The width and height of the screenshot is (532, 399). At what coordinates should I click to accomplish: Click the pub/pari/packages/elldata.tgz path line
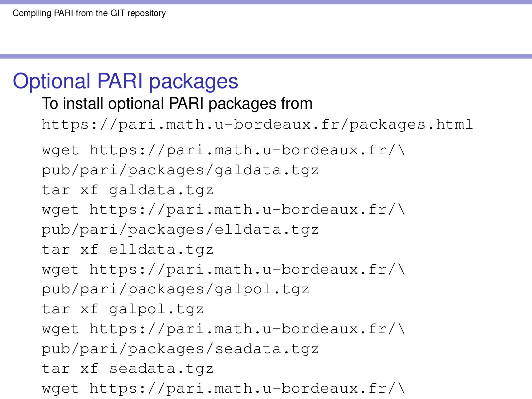[180, 230]
